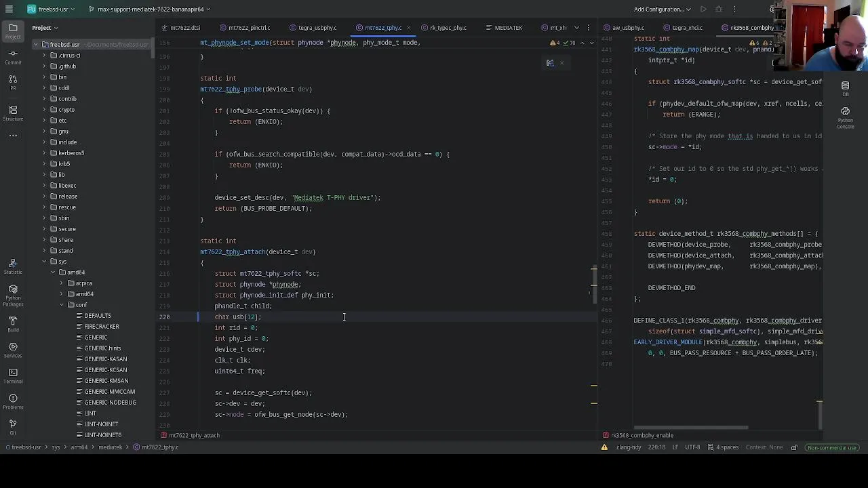Go to next highlighted problem arrow
The image size is (868, 488).
click(591, 43)
